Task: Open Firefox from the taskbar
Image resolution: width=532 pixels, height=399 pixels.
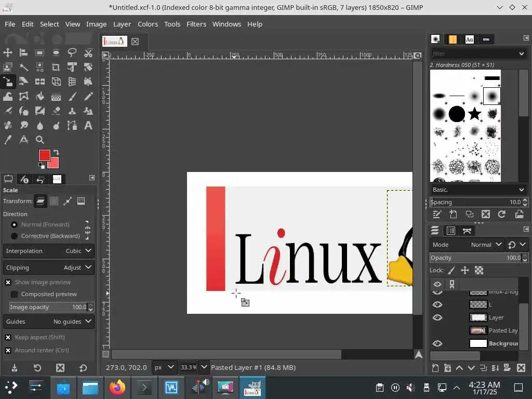Action: pos(117,387)
